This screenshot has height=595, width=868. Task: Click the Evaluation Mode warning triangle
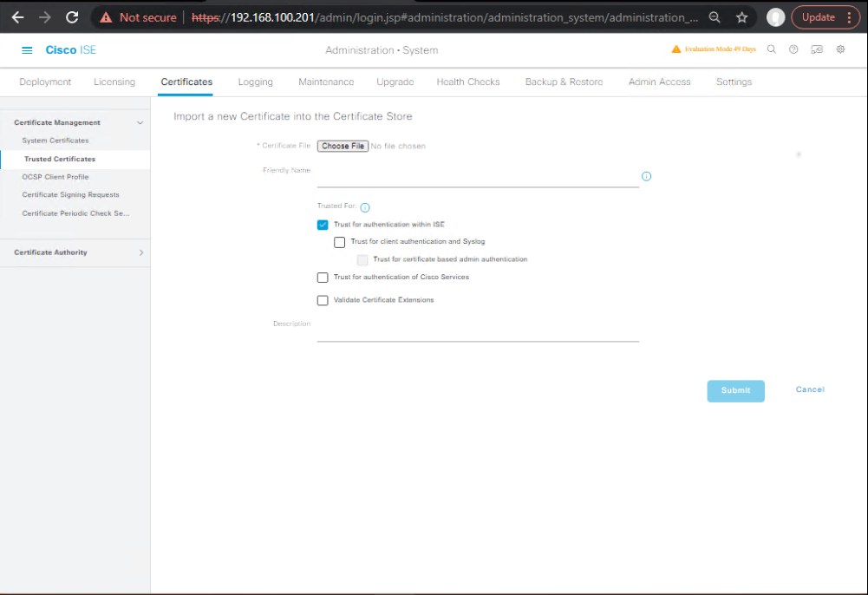675,49
